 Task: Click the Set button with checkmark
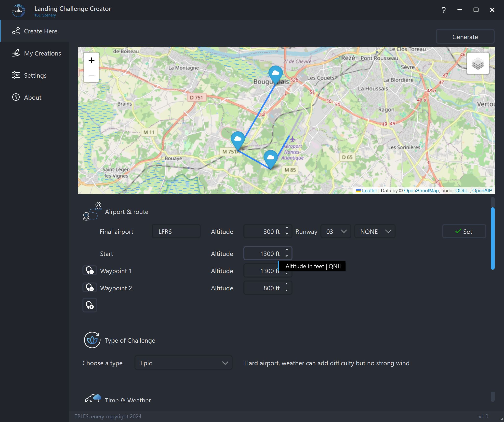[464, 231]
